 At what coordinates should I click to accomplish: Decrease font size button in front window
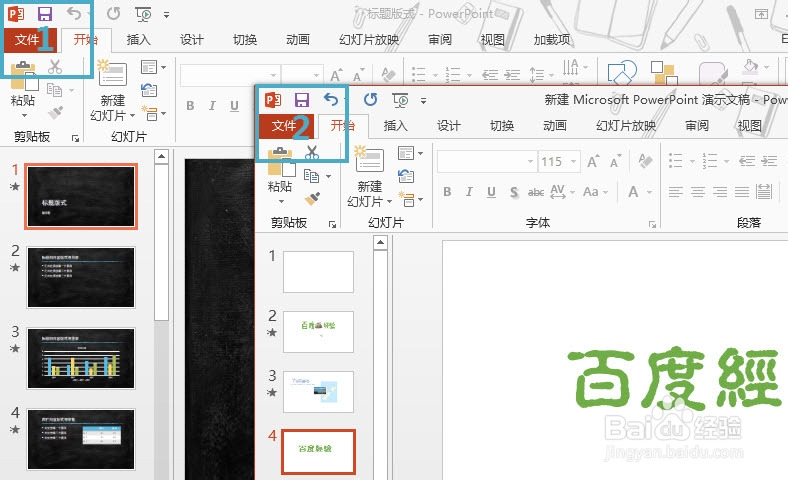coord(616,161)
